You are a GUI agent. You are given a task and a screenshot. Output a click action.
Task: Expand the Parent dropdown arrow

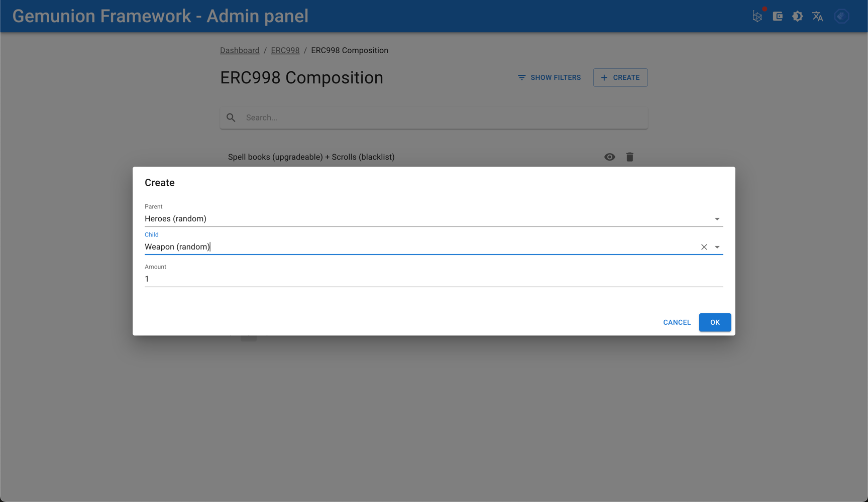[717, 219]
